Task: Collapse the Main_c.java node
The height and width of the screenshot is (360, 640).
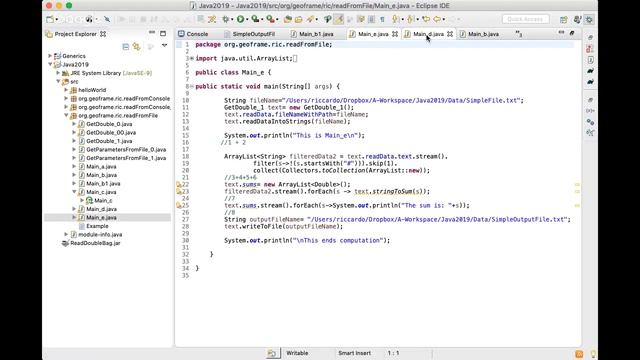Action: (x=74, y=192)
